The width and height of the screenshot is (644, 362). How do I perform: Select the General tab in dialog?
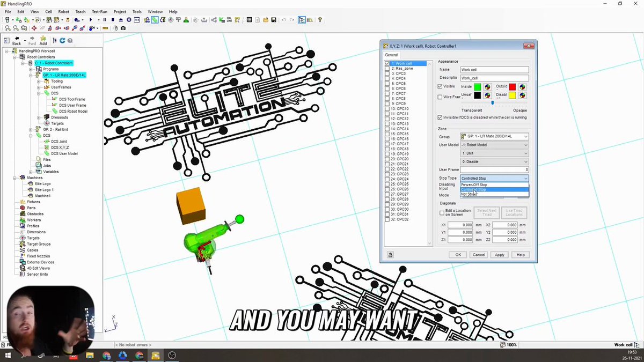click(391, 55)
